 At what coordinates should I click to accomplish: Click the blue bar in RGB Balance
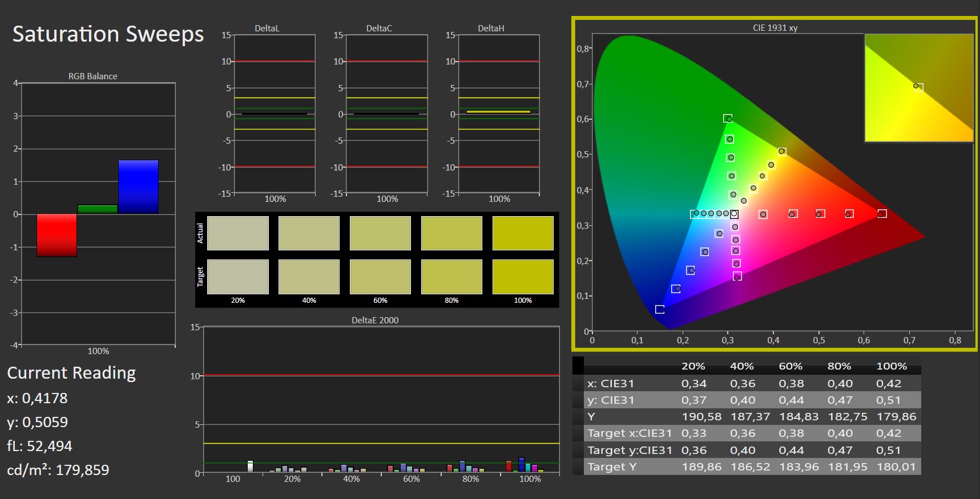[138, 187]
